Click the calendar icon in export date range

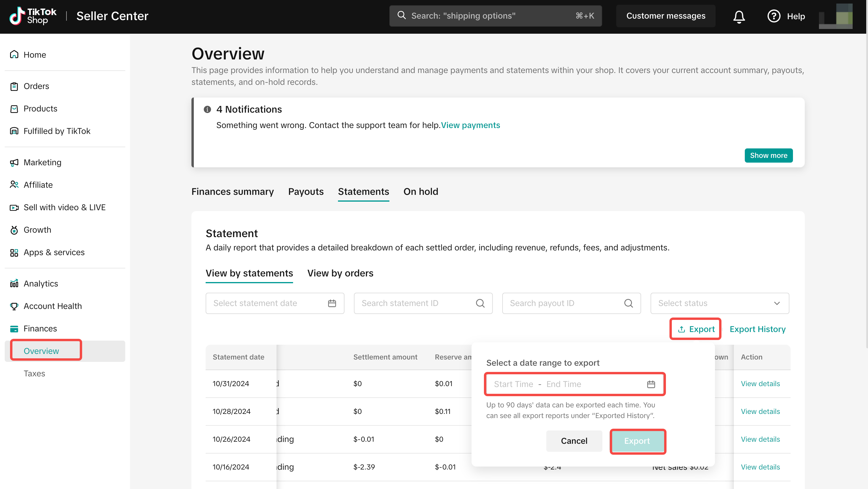[x=651, y=384]
